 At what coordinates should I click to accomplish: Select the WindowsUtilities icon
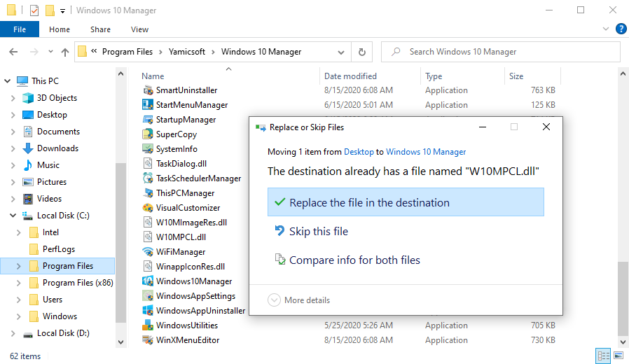click(x=148, y=325)
